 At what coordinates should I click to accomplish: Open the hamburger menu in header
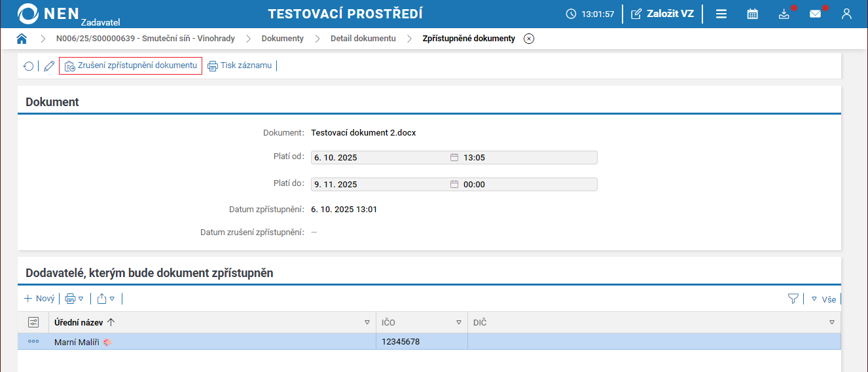click(x=721, y=14)
